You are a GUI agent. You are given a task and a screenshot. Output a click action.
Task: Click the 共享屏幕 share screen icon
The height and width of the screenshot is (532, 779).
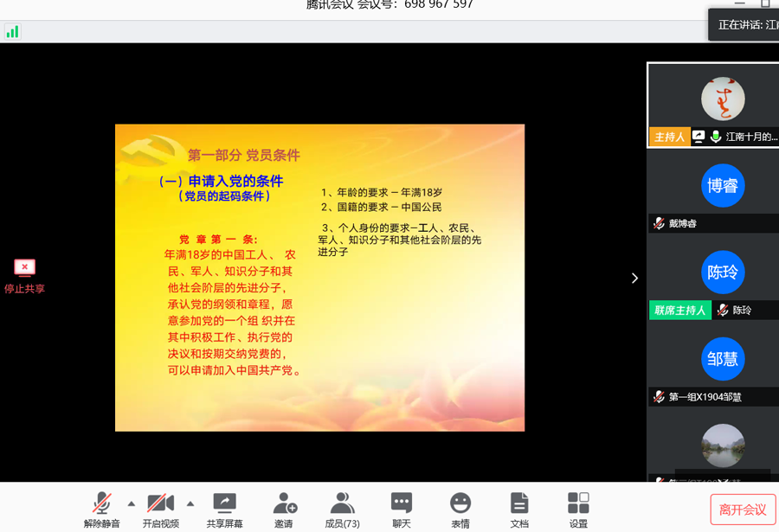coord(224,503)
